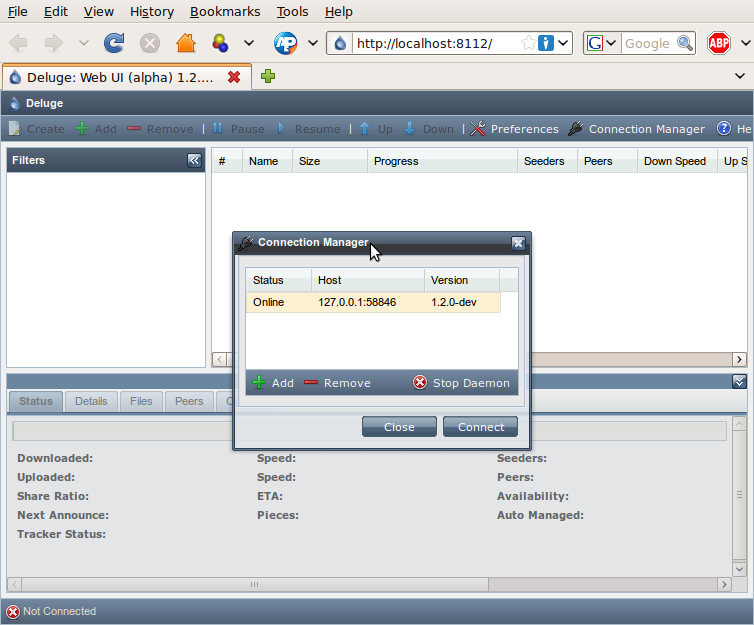Open dropdown next to AP icon

(313, 43)
